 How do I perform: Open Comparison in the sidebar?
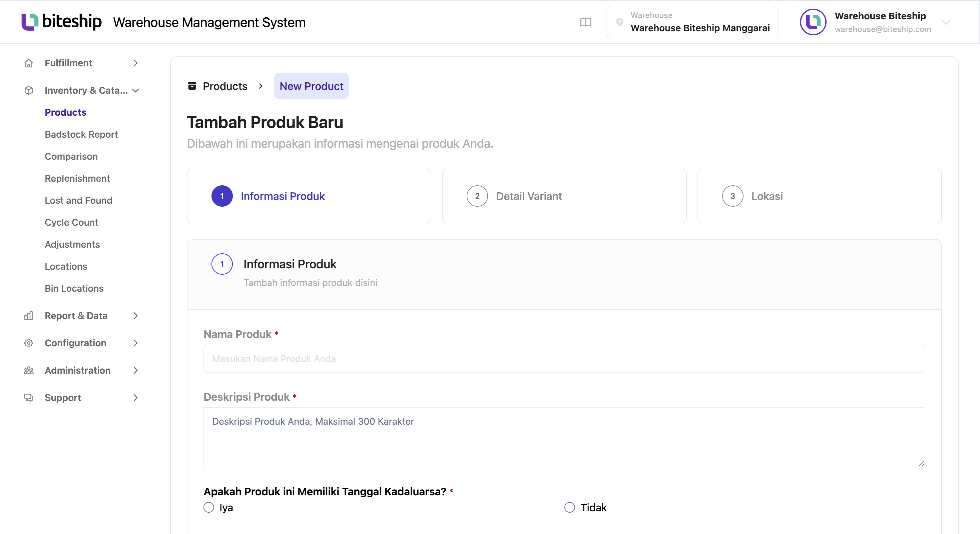tap(71, 157)
